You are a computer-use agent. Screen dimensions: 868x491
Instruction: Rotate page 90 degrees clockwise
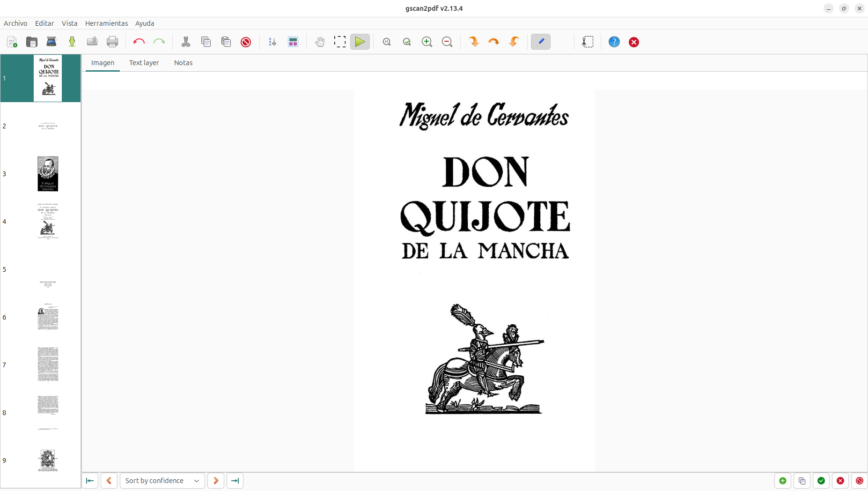474,42
